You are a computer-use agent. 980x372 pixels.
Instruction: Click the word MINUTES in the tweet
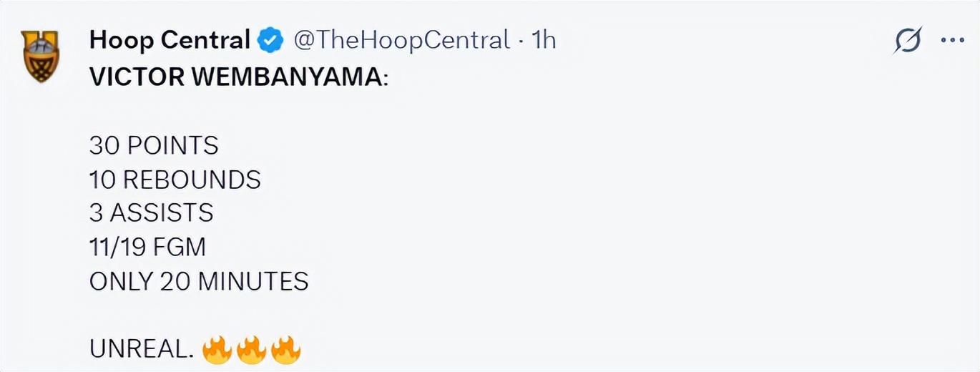253,281
